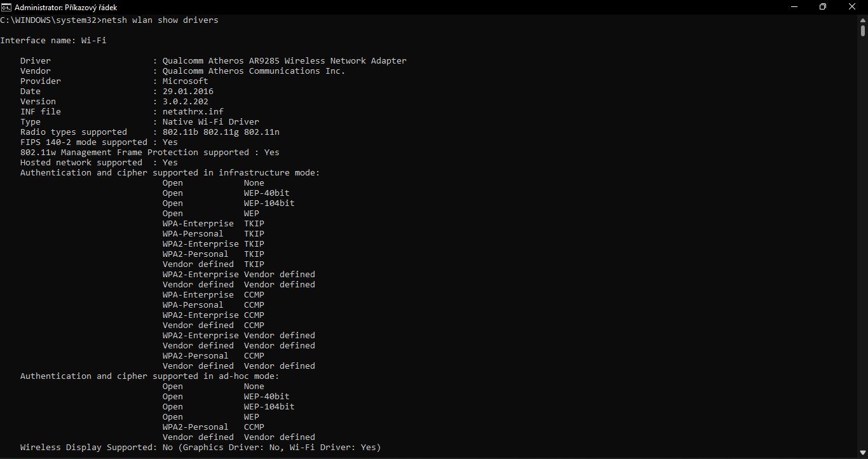868x459 pixels.
Task: Click the Interface name: Wi-Fi line
Action: coord(53,41)
